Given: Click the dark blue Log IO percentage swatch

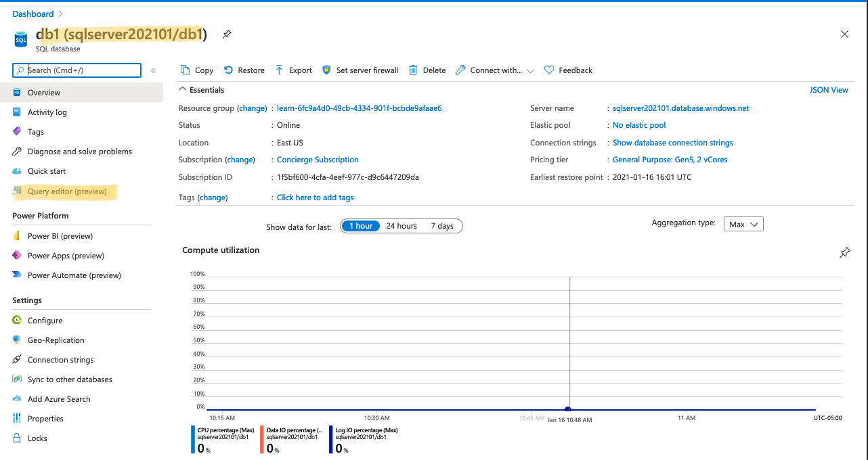Looking at the screenshot, I should point(330,440).
